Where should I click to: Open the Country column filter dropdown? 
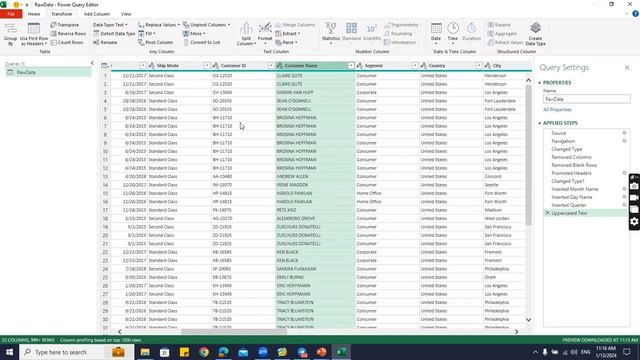click(x=479, y=66)
